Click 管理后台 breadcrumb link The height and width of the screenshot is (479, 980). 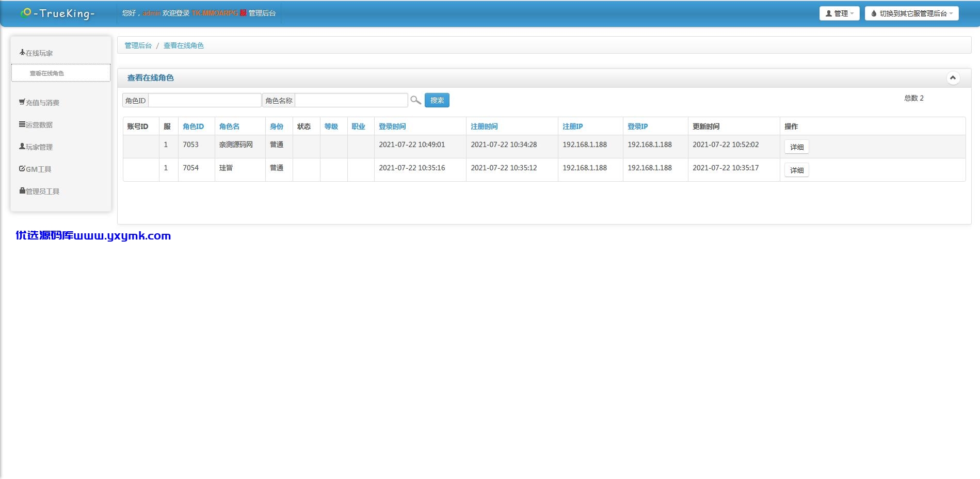(x=138, y=45)
